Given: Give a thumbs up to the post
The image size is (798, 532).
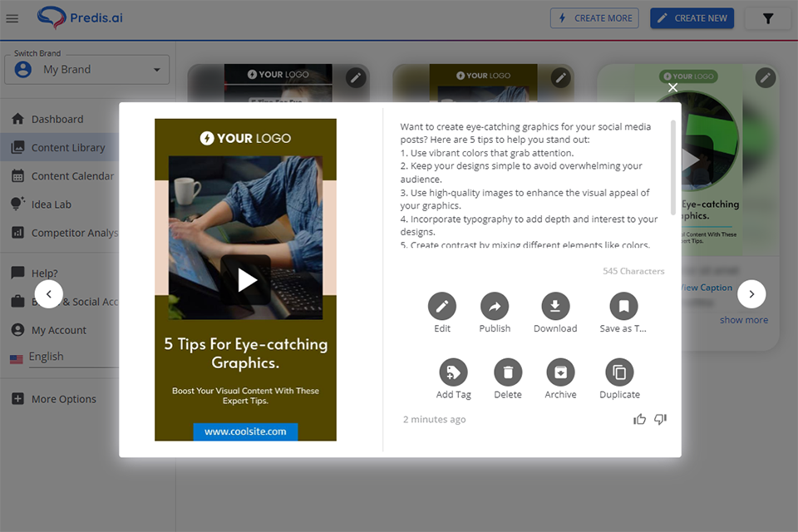Looking at the screenshot, I should 639,419.
